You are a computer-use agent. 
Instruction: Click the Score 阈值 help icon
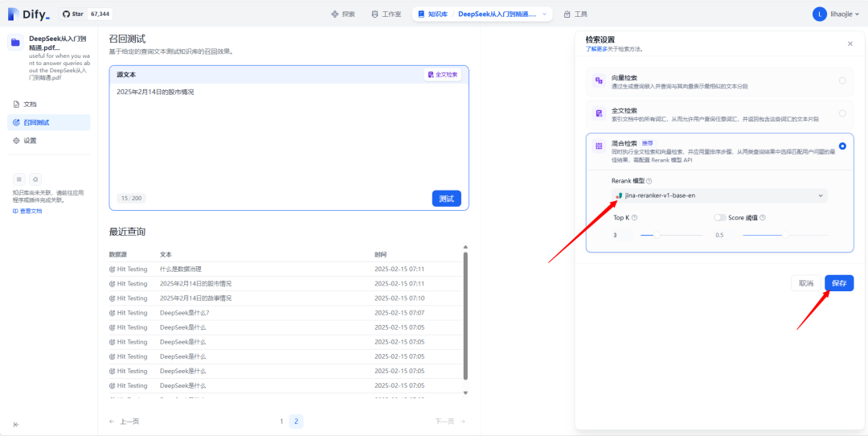(763, 218)
